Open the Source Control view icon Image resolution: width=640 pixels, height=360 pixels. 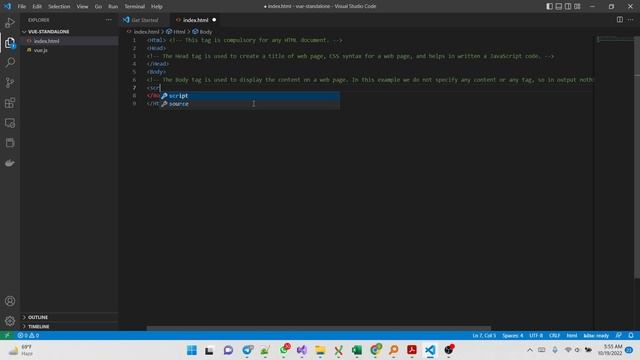click(10, 82)
